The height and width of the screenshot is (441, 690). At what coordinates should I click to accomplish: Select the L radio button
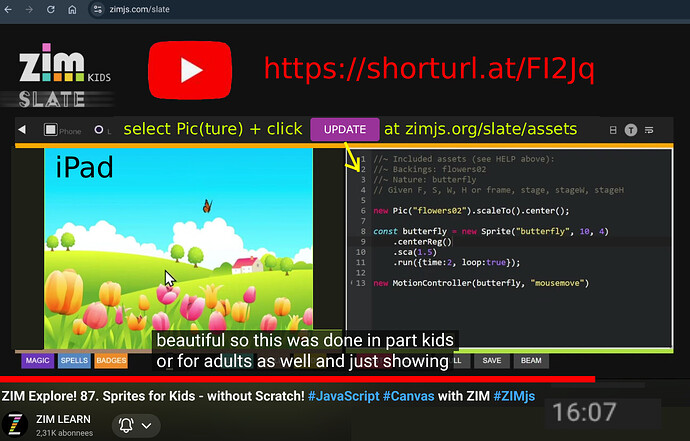tap(99, 130)
